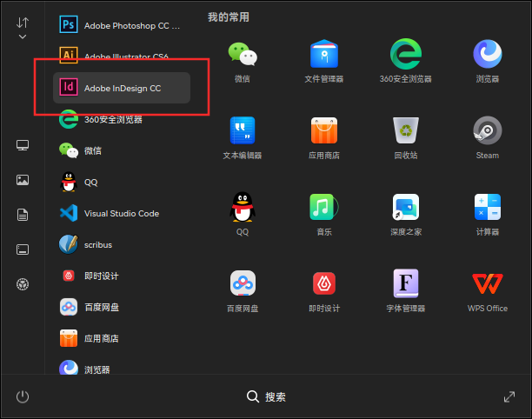Open 微信 in the left app list

point(122,150)
